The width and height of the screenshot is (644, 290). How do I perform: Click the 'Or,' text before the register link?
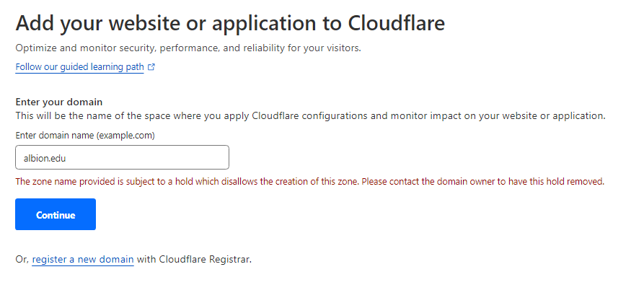click(x=22, y=259)
